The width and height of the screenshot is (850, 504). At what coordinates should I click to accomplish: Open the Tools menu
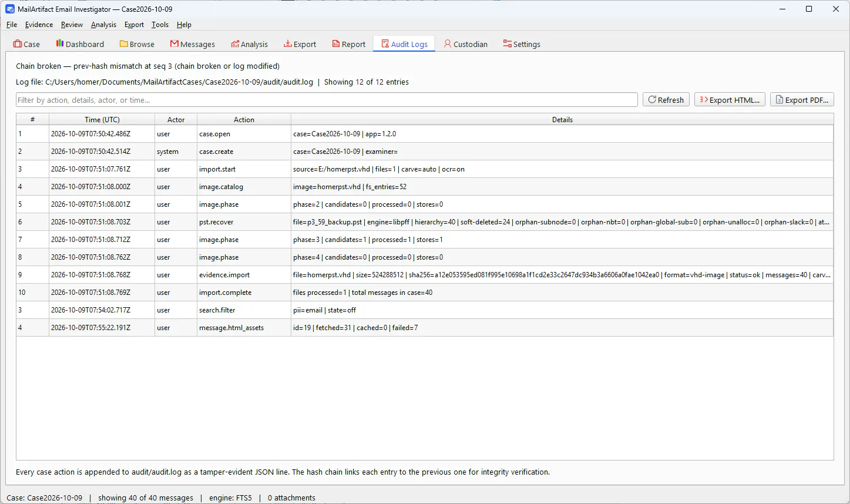160,25
